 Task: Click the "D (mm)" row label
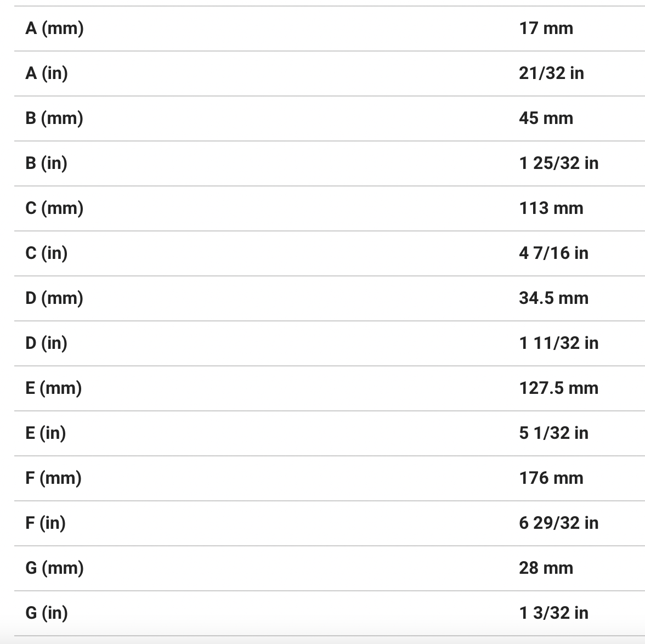tap(54, 298)
